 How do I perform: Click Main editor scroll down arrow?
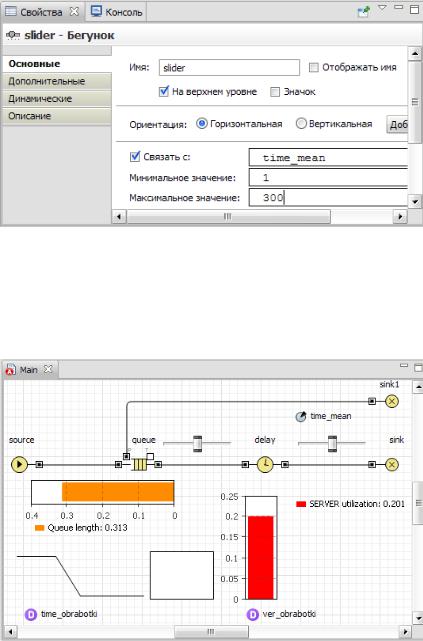coord(418,618)
